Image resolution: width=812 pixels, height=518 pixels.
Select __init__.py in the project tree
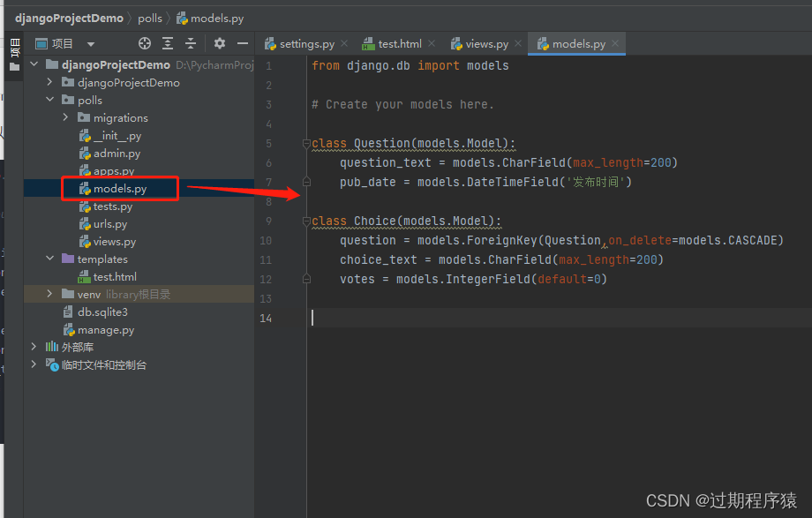(x=117, y=136)
